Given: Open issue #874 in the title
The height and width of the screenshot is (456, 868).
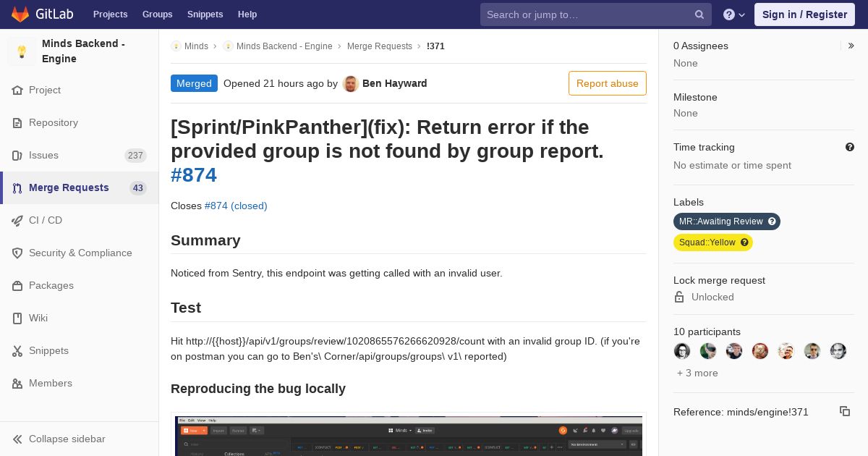Looking at the screenshot, I should [x=194, y=175].
